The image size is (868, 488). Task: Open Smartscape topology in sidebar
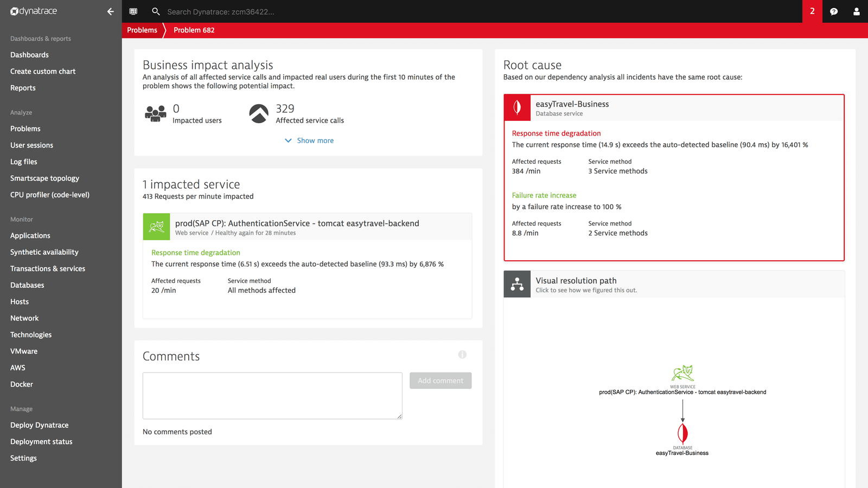[44, 178]
